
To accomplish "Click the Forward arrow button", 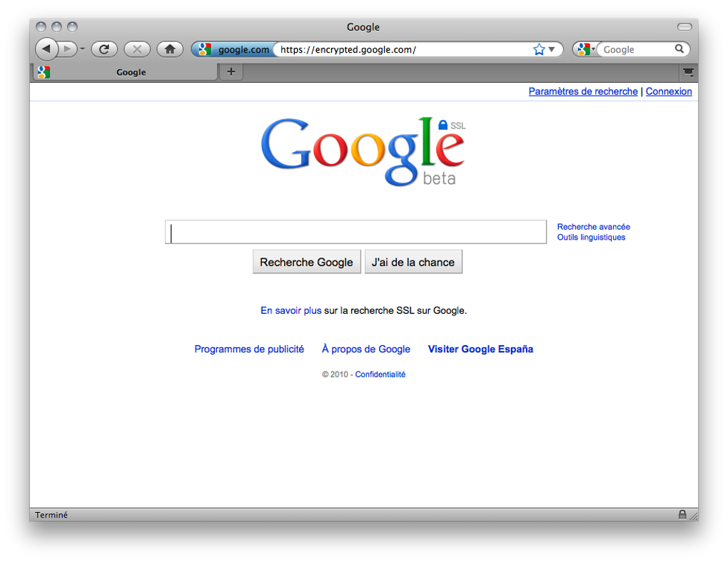I will coord(67,48).
